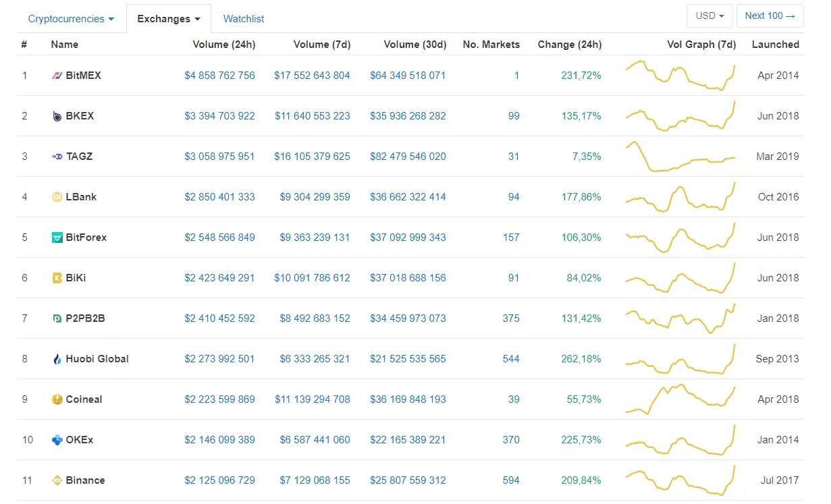
Task: Click BKEX change value 135,17%
Action: point(581,116)
